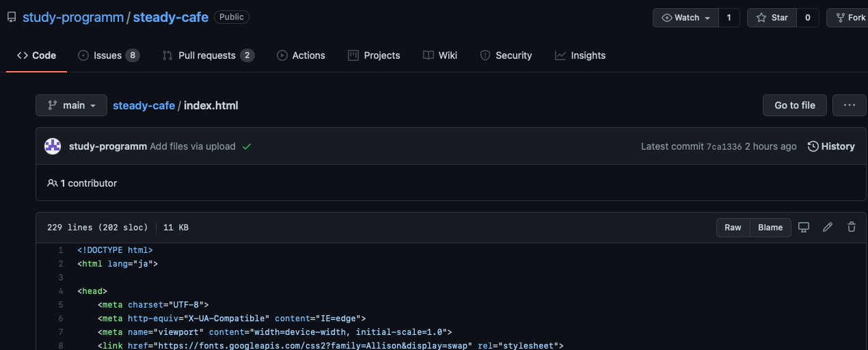The image size is (868, 350).
Task: Click the green commit status checkmark
Action: tap(247, 146)
